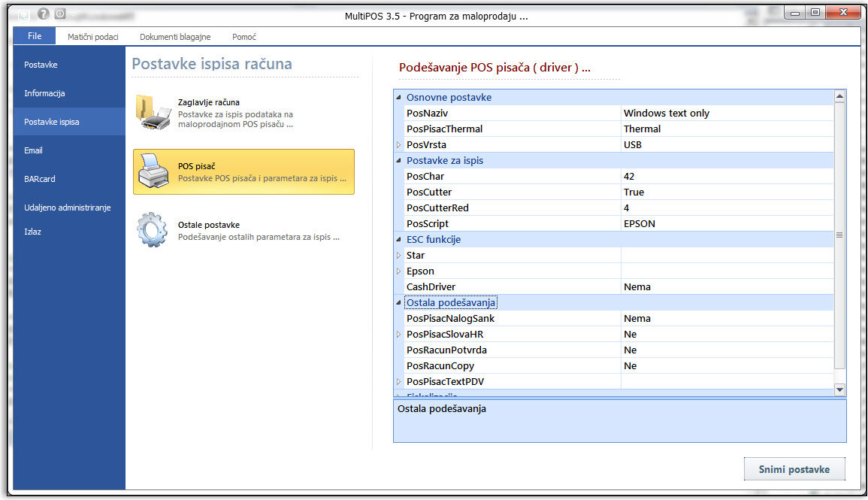Click the PosPisacThermal property label
This screenshot has width=868, height=500.
pos(444,129)
